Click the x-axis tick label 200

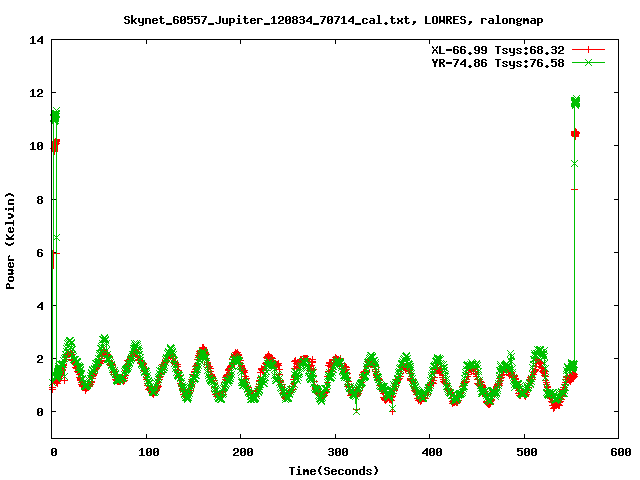pos(243,452)
